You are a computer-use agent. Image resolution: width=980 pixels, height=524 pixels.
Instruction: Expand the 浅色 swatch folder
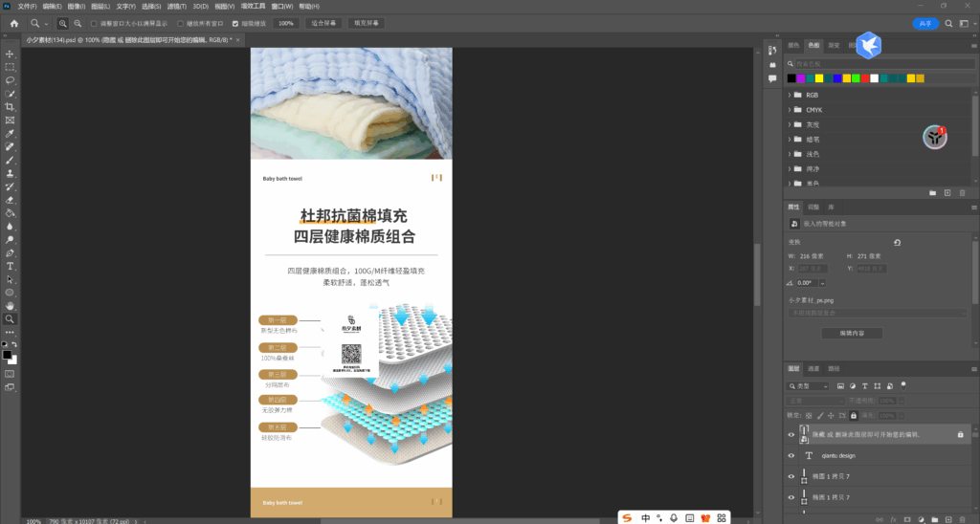[790, 154]
